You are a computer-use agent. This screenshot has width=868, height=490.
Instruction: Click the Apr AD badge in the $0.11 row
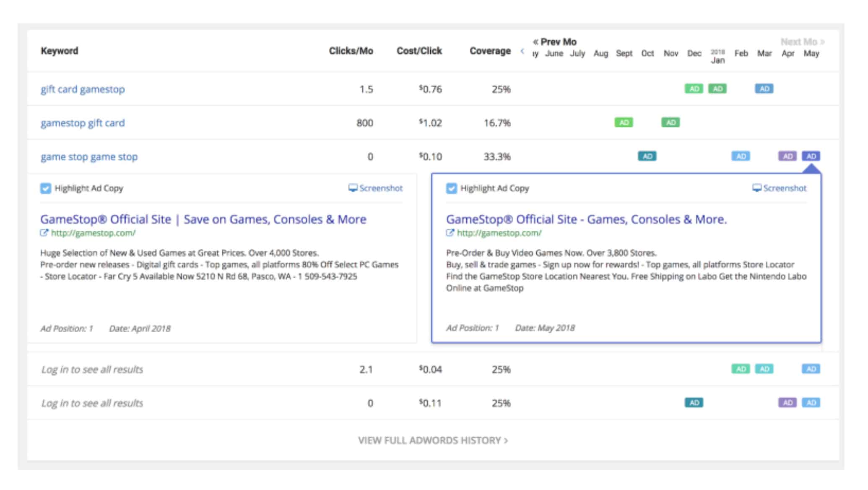tap(788, 403)
